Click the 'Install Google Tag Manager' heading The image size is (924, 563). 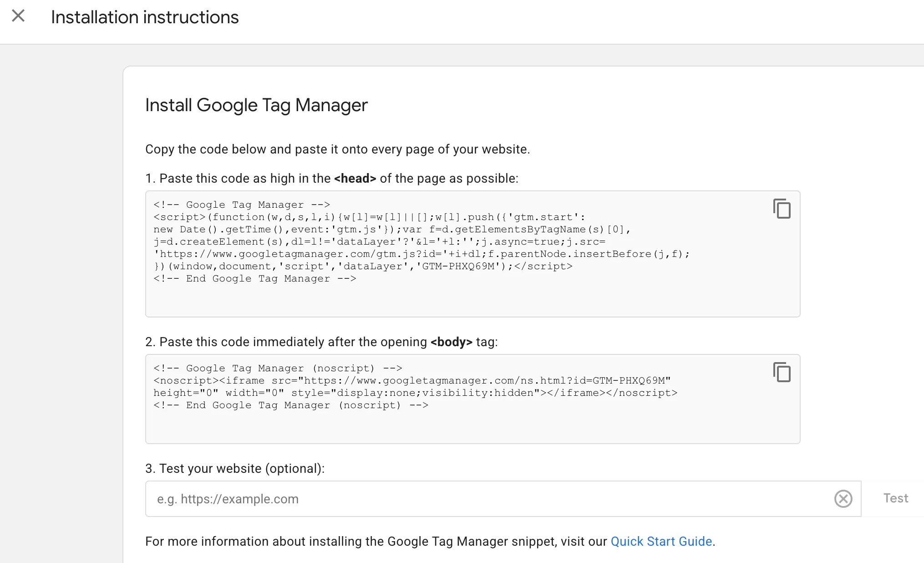pyautogui.click(x=256, y=105)
